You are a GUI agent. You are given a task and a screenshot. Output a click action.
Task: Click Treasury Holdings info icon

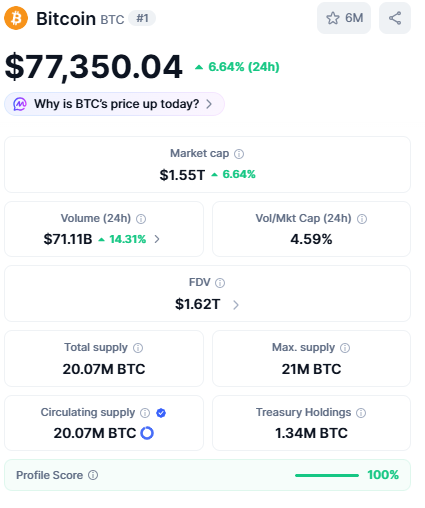click(361, 413)
